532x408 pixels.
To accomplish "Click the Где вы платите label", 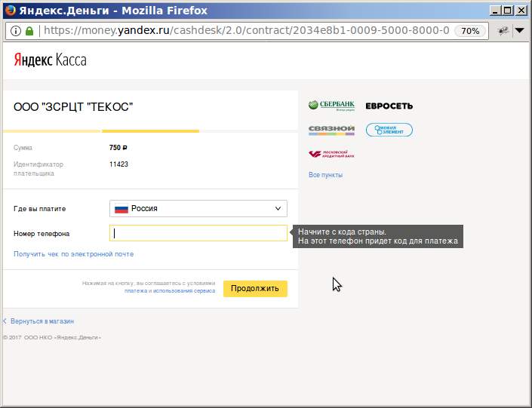I will pos(40,209).
